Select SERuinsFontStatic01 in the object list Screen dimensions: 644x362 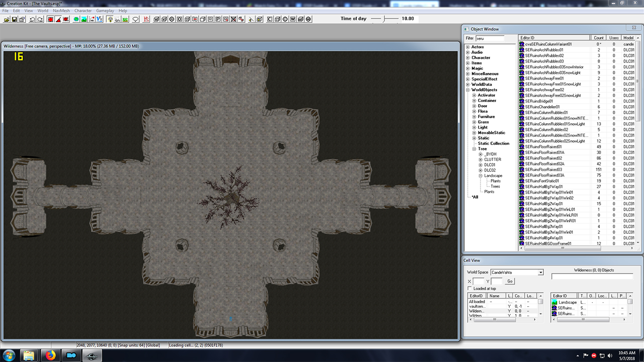pos(542,181)
